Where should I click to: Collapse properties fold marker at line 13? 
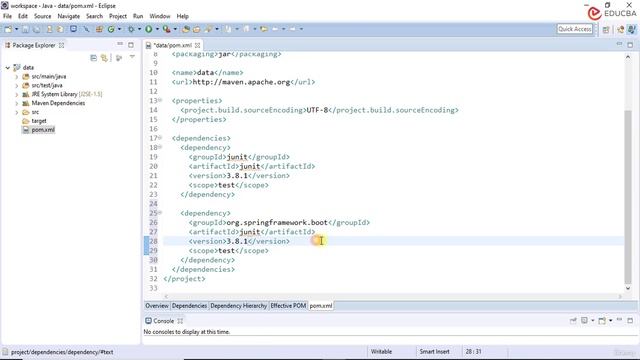[160, 100]
